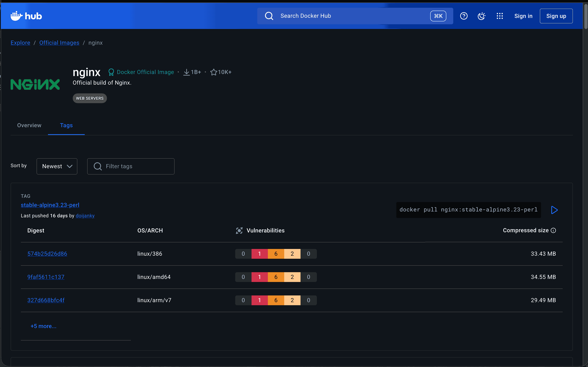
Task: Open the stable-alpine3.23-perl tag link
Action: 50,205
